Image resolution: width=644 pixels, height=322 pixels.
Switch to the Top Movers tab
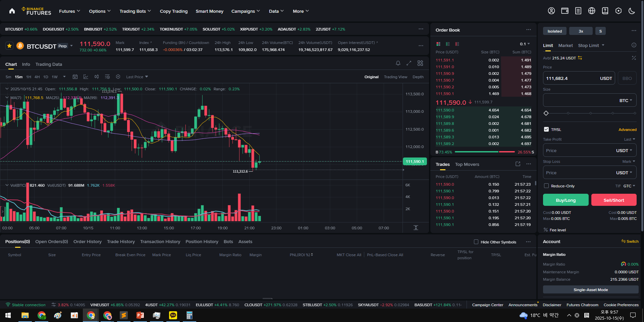[x=467, y=164]
